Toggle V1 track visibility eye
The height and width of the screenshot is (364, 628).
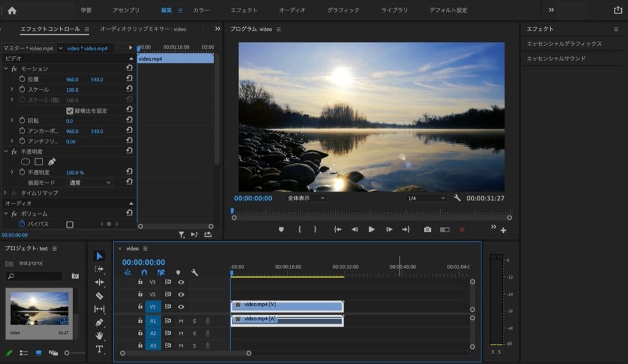(181, 307)
